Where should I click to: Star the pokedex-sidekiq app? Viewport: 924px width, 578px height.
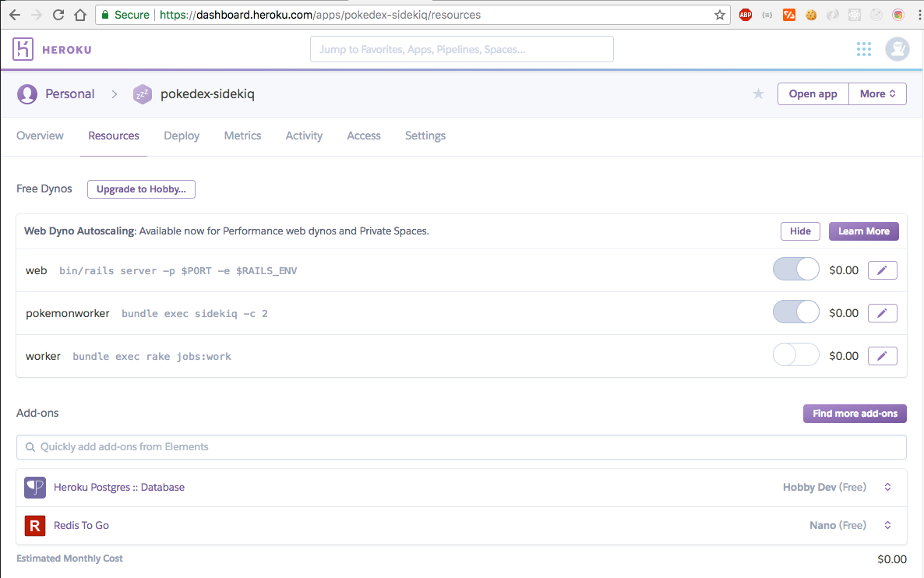[757, 93]
